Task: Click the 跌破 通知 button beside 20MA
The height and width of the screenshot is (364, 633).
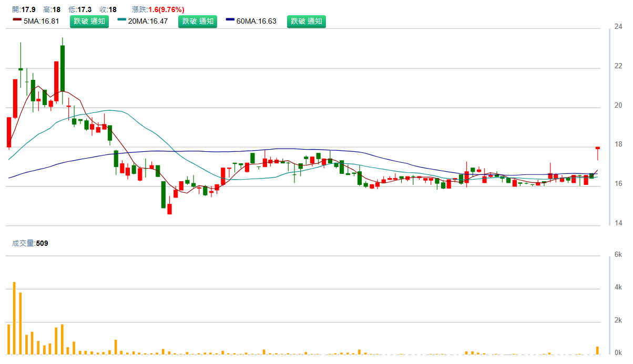Action: pyautogui.click(x=198, y=22)
